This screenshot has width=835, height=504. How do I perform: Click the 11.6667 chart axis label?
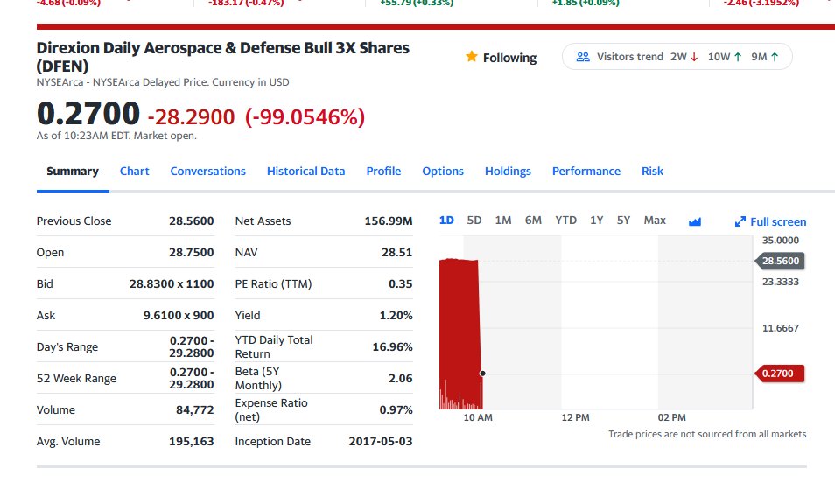point(780,328)
